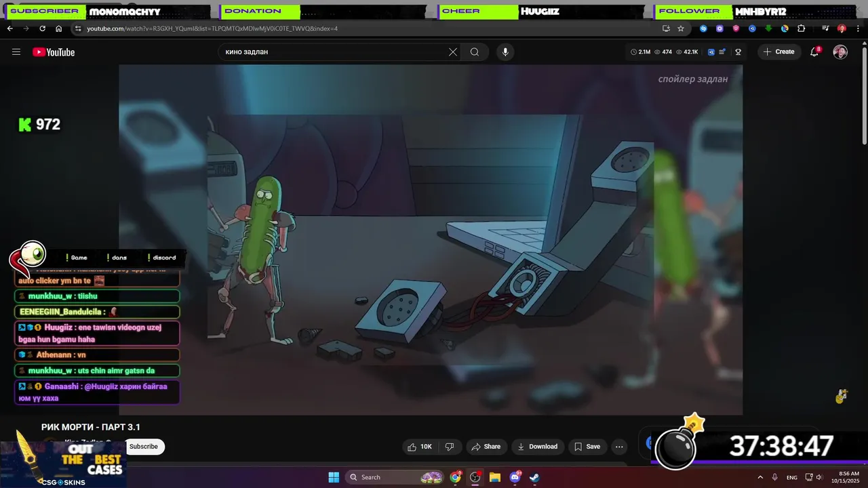This screenshot has width=868, height=488.
Task: Open the Chrome three-dot menu
Action: pyautogui.click(x=858, y=28)
